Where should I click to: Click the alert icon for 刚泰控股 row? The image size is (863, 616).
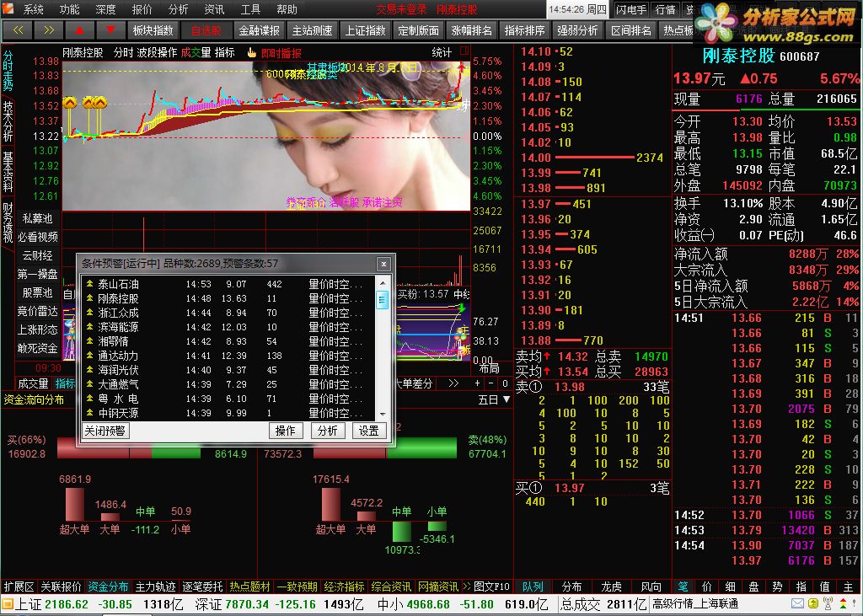[89, 298]
